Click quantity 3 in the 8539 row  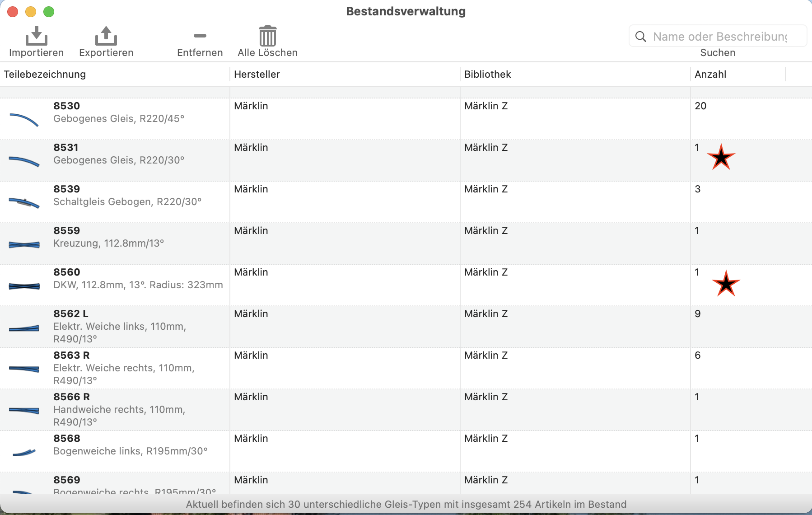coord(698,189)
